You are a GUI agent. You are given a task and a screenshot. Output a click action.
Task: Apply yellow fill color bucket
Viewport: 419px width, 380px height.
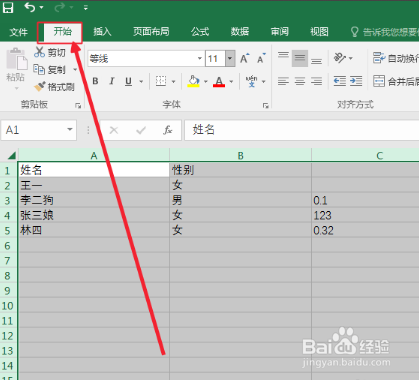194,81
